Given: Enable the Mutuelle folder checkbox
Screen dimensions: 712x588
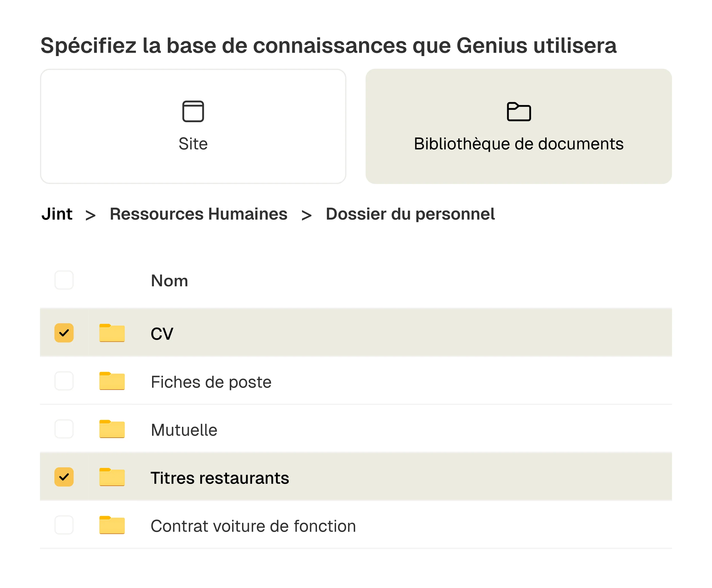Looking at the screenshot, I should (64, 429).
